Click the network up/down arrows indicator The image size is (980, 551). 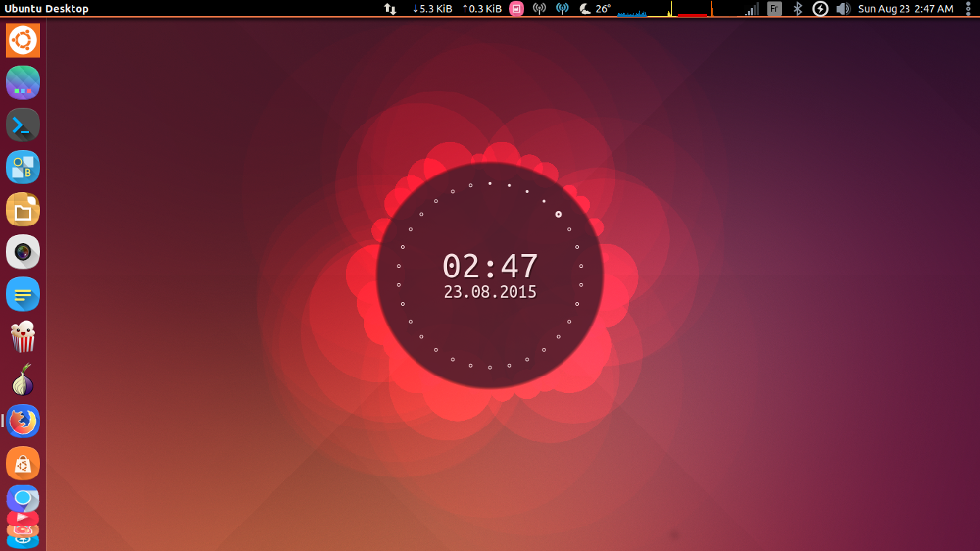point(390,9)
